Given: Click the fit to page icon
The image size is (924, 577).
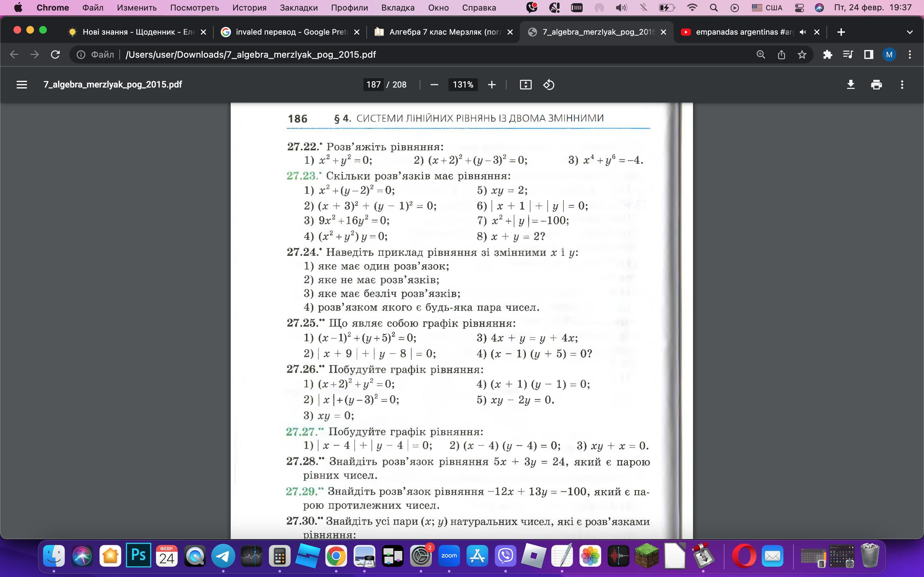Looking at the screenshot, I should tap(526, 85).
